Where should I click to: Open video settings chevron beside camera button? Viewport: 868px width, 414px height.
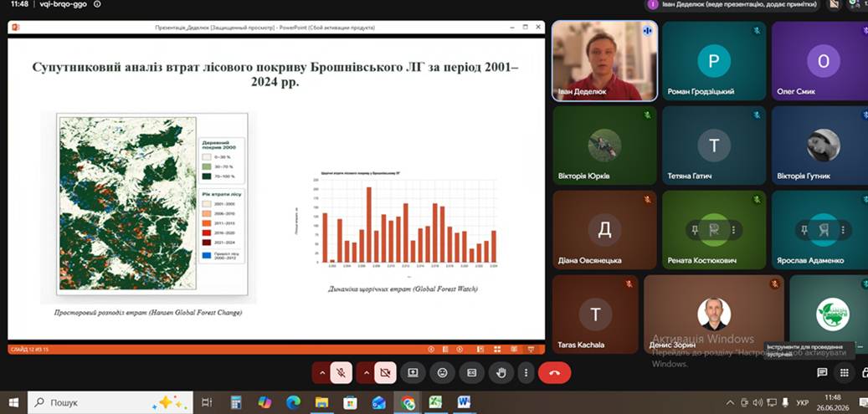point(365,373)
